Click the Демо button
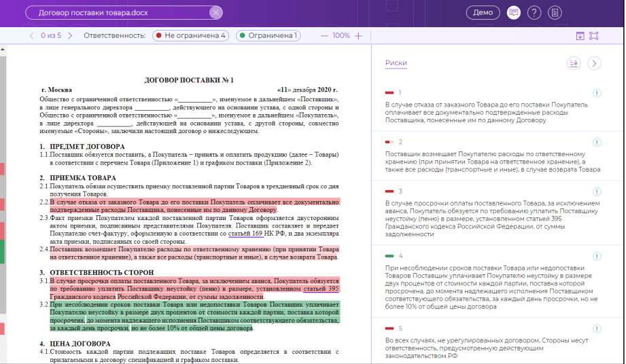Screen dimensions: 626x364 click(483, 12)
